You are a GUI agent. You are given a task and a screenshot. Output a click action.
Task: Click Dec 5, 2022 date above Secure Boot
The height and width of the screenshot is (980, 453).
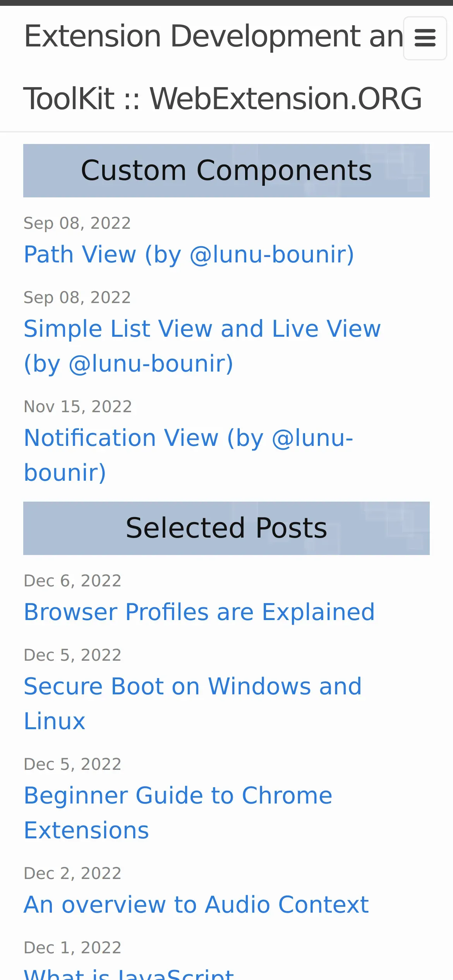tap(73, 655)
